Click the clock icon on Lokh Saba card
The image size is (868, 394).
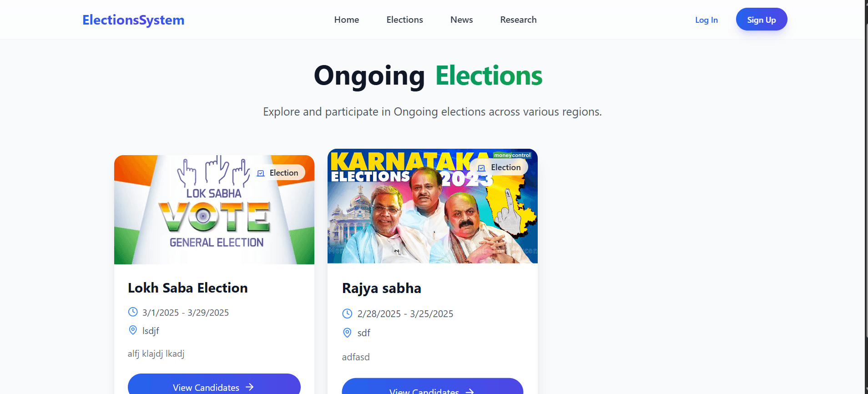point(133,312)
